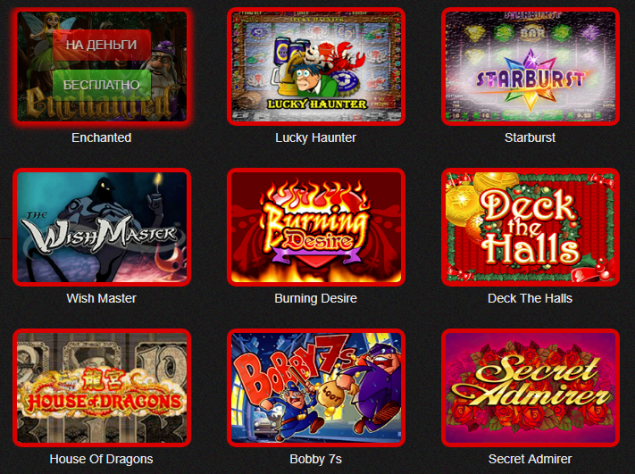Viewport: 635px width, 474px height.
Task: Click the Enchanted title text link
Action: coord(101,138)
